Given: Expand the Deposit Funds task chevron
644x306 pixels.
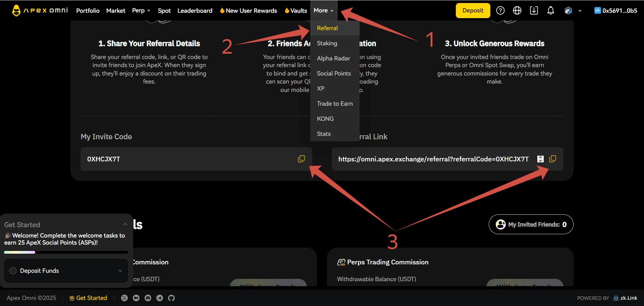Looking at the screenshot, I should [120, 271].
